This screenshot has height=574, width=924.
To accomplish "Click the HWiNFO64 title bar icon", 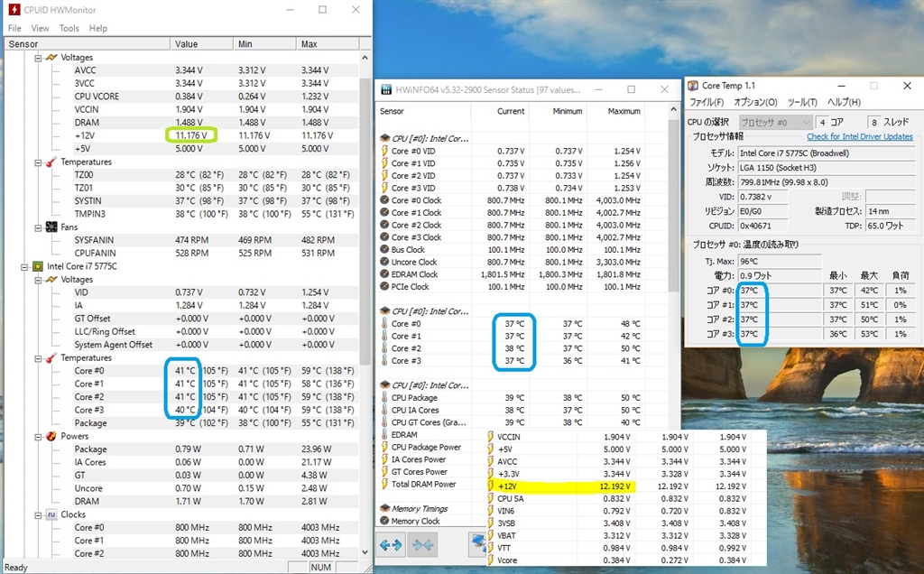I will click(386, 89).
